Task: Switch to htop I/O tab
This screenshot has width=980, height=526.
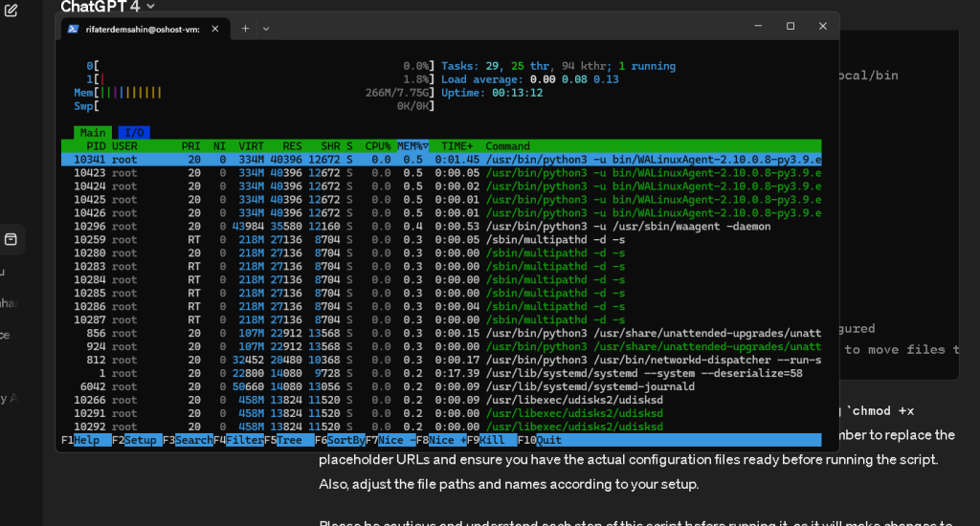Action: 134,132
